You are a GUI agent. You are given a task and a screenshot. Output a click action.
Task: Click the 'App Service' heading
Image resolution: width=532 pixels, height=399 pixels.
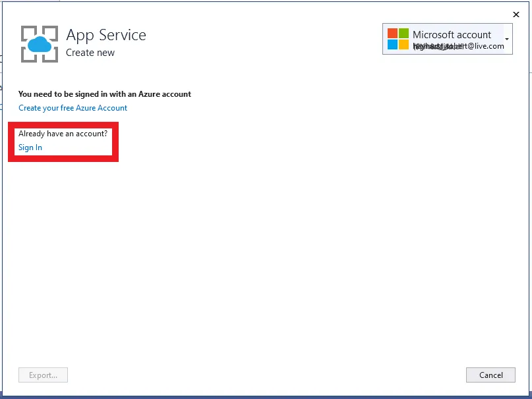(x=106, y=36)
